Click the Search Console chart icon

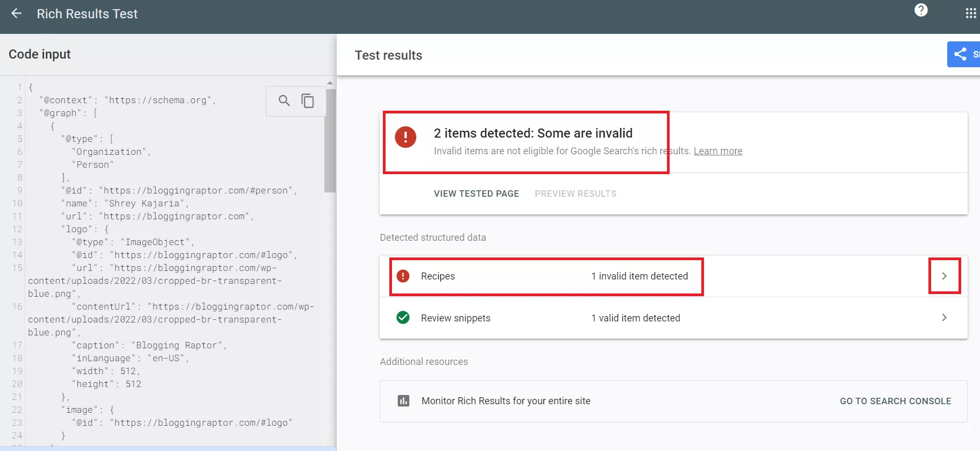(403, 401)
